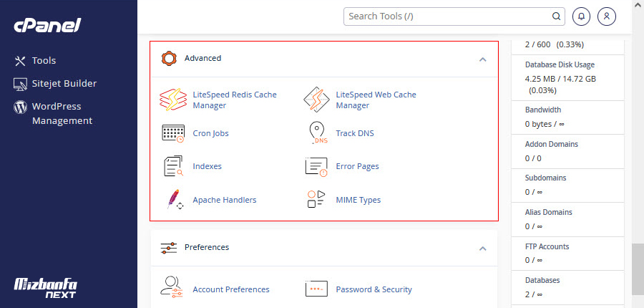Screen dimensions: 644x308
Task: Click the MIME Types icon
Action: pos(316,199)
